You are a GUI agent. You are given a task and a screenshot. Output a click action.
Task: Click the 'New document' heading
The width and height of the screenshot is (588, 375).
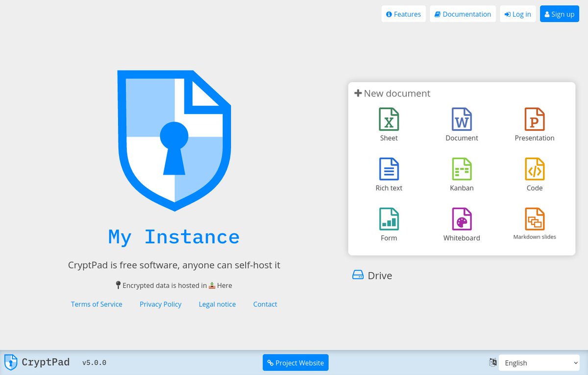(392, 93)
